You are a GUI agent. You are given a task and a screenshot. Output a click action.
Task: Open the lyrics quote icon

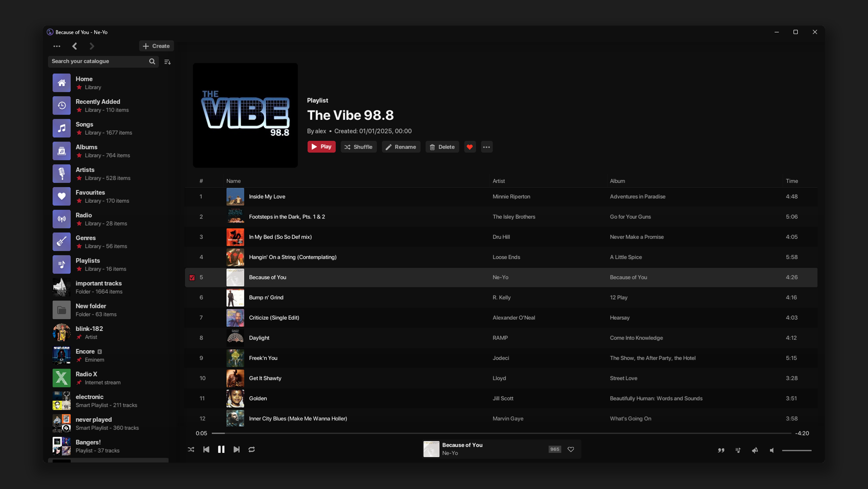[721, 450]
